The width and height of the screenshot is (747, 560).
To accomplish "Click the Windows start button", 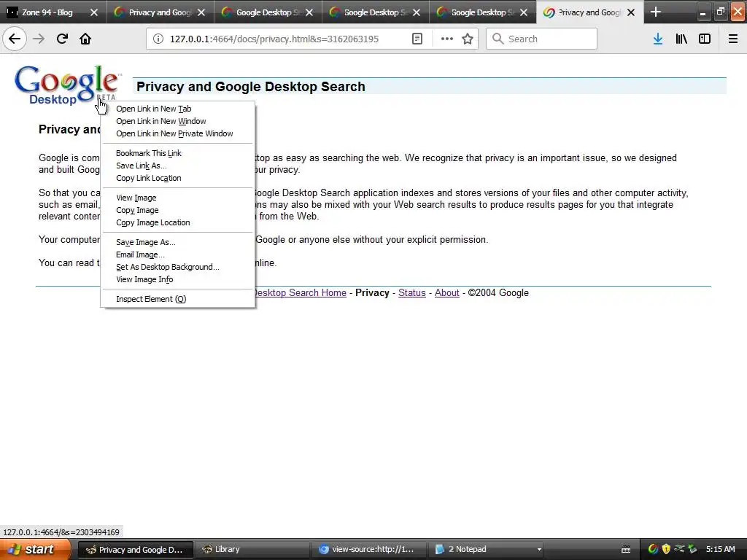I will coord(35,549).
